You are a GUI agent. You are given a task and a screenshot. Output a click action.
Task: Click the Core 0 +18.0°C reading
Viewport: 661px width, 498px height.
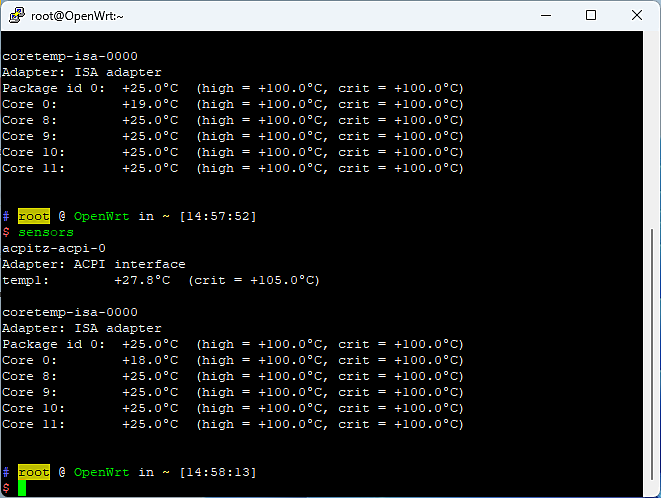coord(150,360)
